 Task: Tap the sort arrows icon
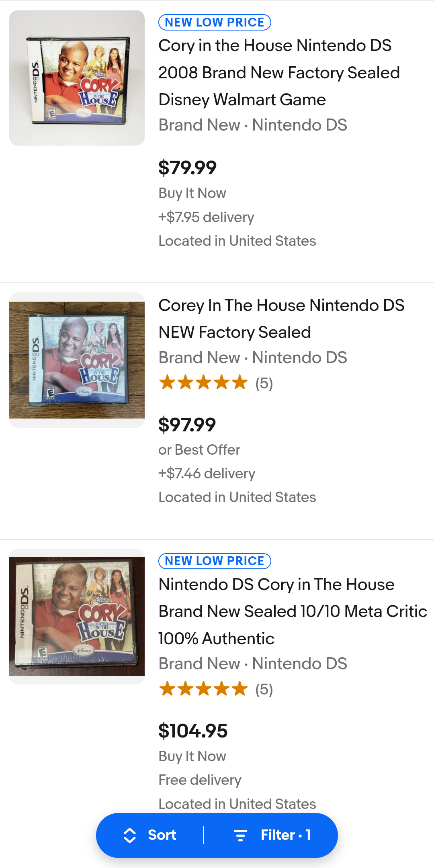pyautogui.click(x=129, y=835)
